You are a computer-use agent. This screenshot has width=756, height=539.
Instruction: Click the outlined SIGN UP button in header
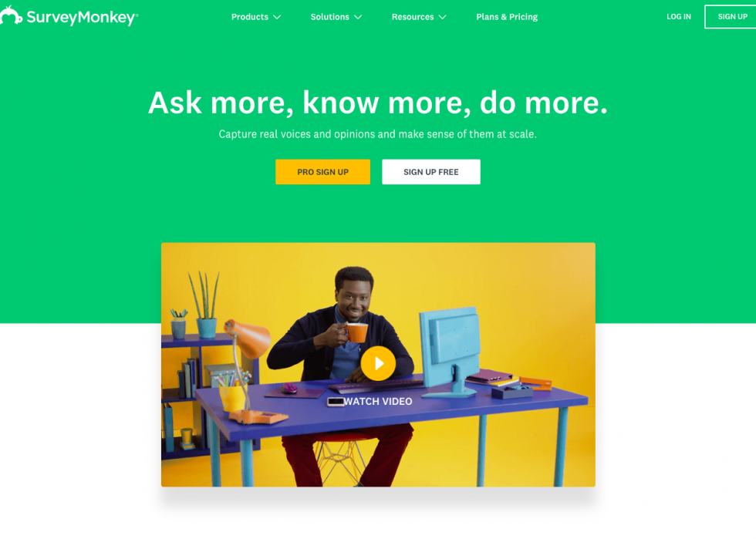[x=731, y=16]
